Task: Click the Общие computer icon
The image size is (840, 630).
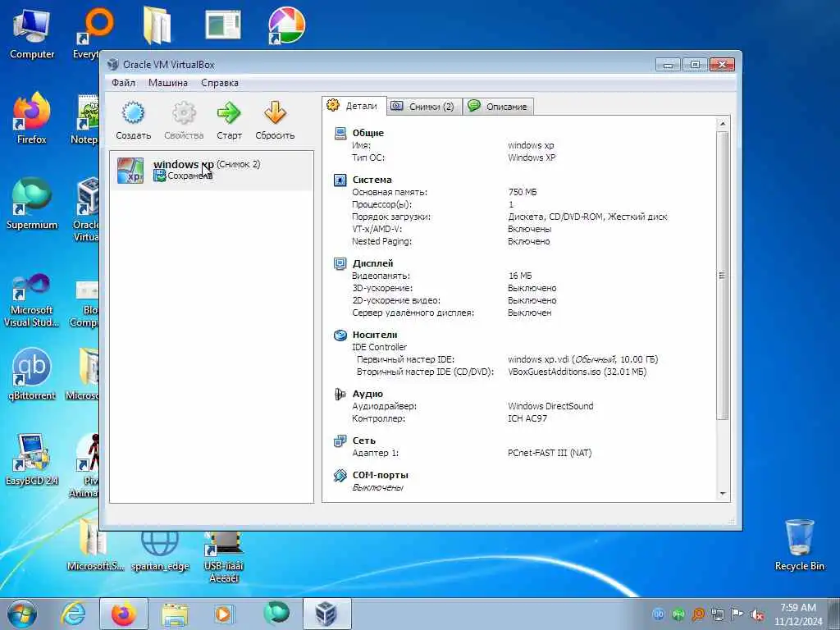Action: click(x=340, y=134)
